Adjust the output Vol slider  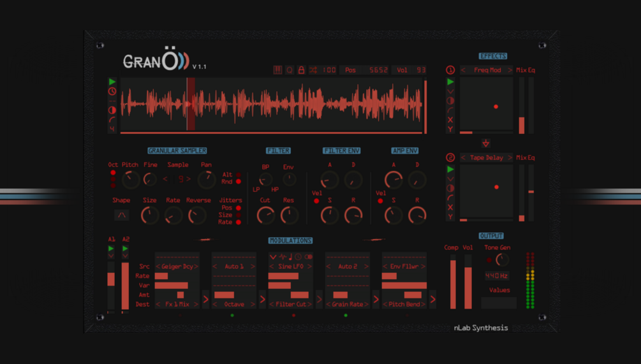pos(468,282)
